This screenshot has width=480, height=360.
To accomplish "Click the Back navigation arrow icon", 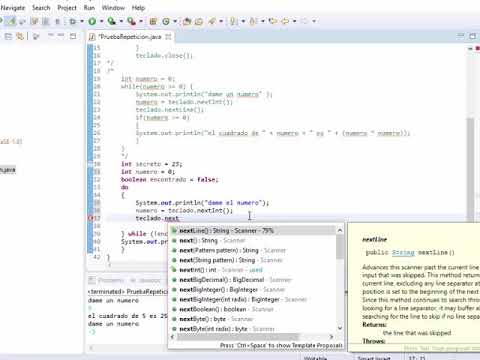I will [285, 21].
